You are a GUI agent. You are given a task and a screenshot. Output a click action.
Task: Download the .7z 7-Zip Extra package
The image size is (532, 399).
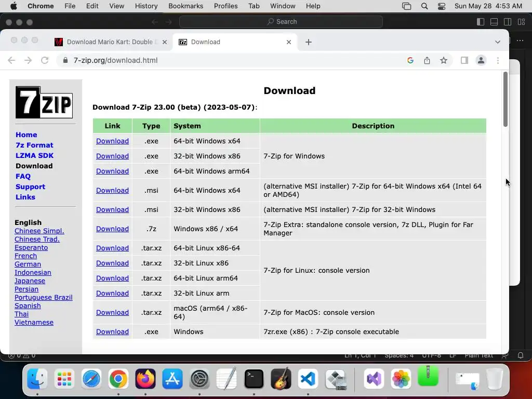(x=112, y=229)
